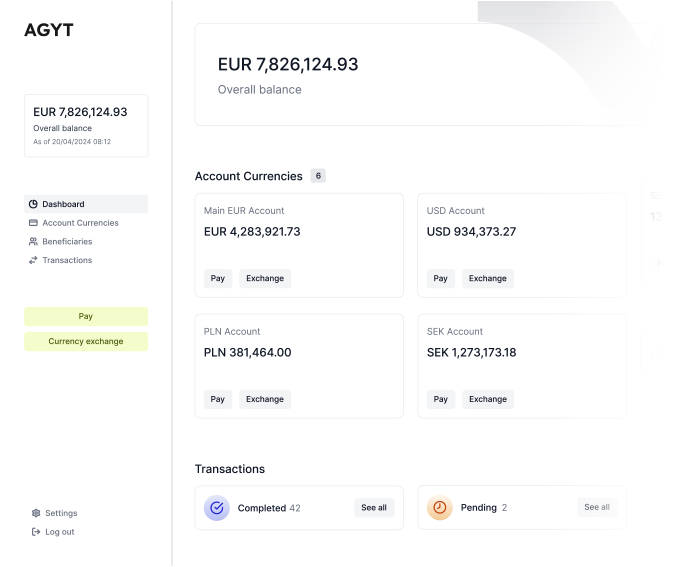Click the Dashboard pie chart icon

pos(33,204)
